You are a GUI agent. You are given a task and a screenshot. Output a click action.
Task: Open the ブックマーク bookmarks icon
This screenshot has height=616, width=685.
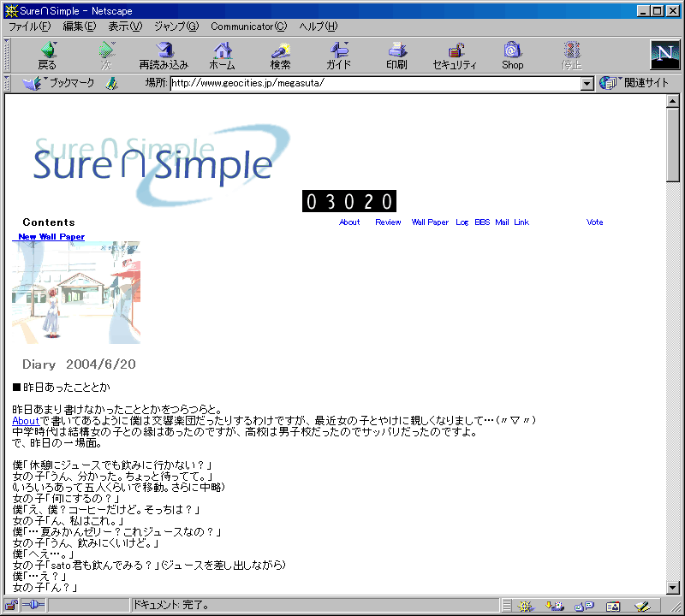(x=59, y=83)
